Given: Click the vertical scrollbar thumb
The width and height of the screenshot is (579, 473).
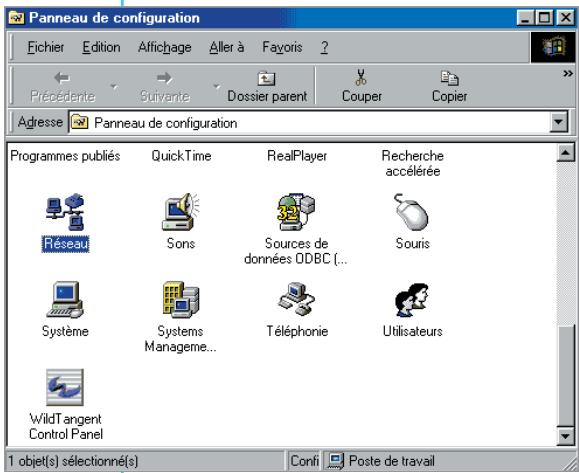Looking at the screenshot, I should click(565, 376).
